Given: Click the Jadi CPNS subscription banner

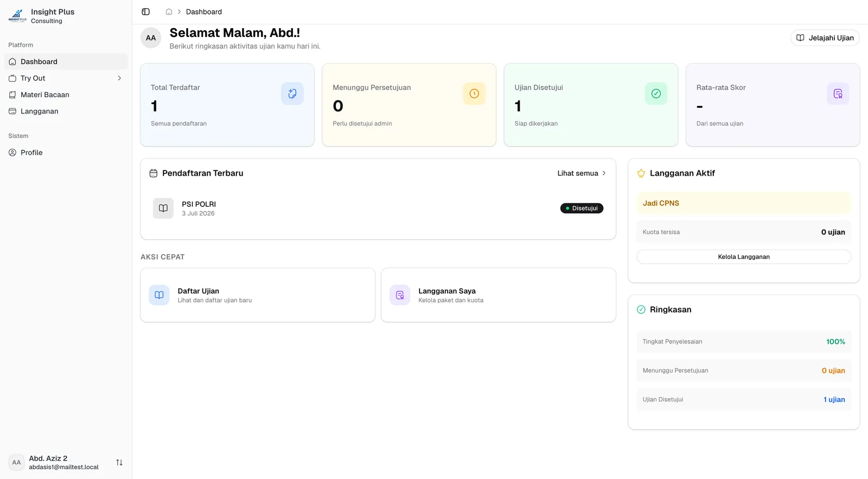Looking at the screenshot, I should [744, 203].
